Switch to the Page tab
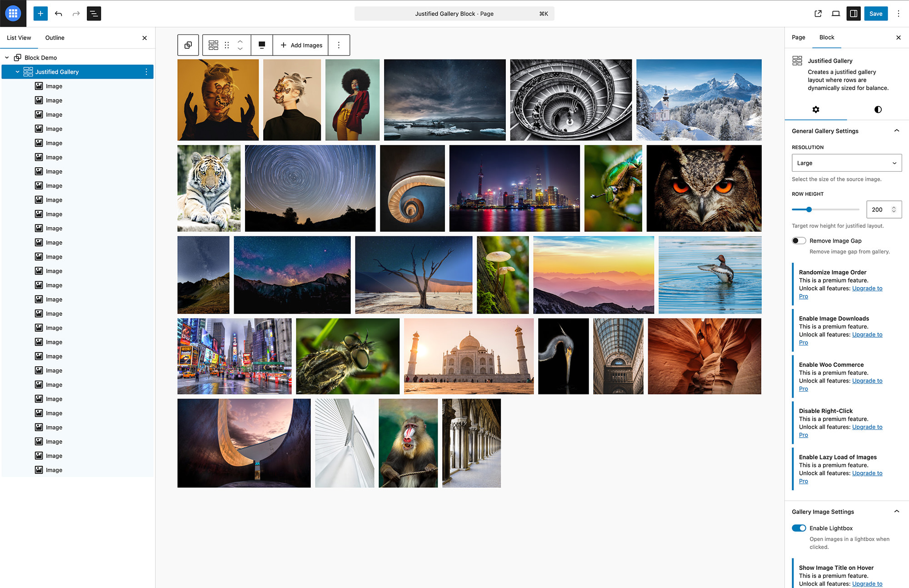This screenshot has width=909, height=588. click(798, 37)
